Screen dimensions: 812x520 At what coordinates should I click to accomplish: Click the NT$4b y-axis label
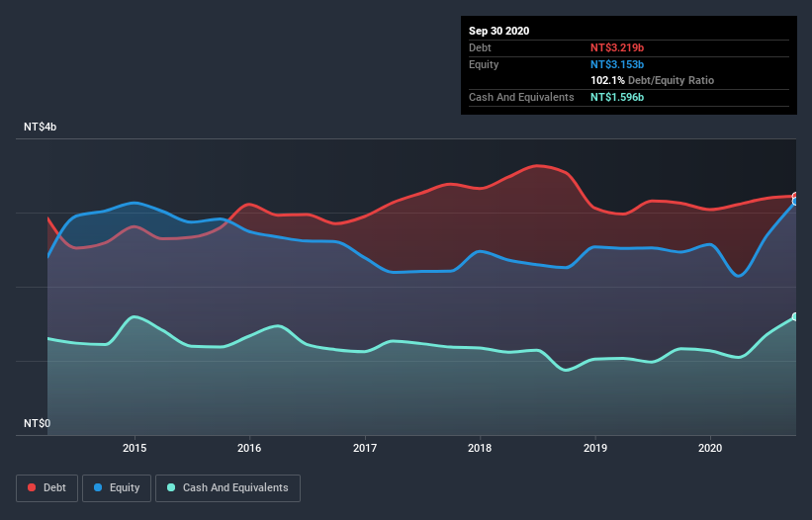[x=40, y=127]
